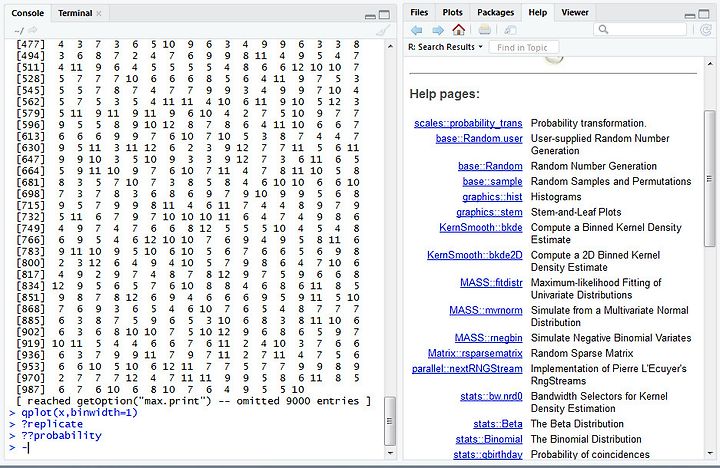Open parallel::nextRNGStream help link
The image size is (720, 468).
467,368
